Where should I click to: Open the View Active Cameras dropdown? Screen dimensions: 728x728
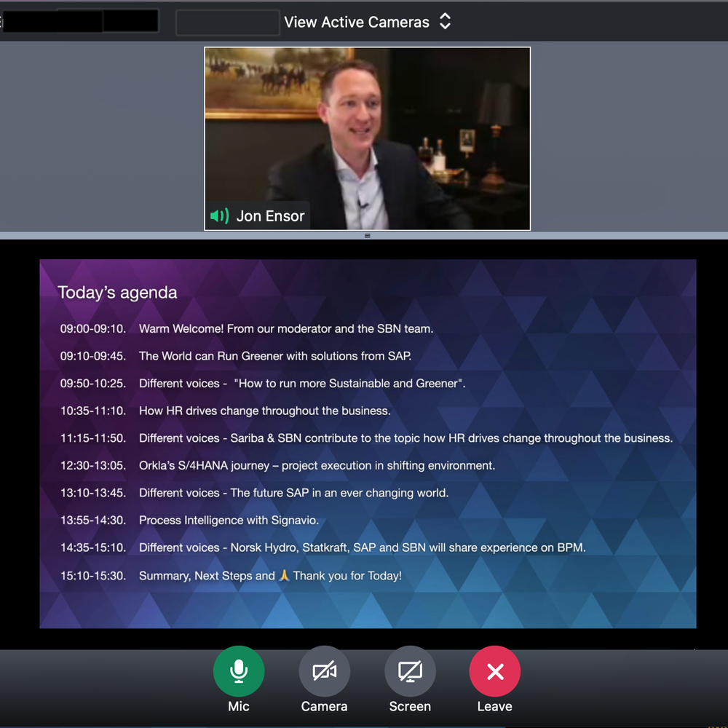point(367,22)
